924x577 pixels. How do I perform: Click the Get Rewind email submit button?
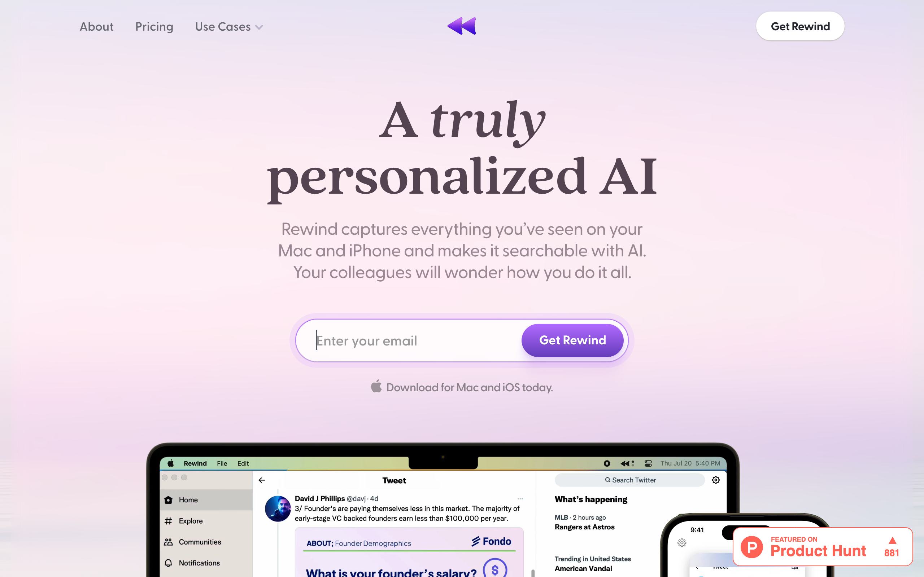[x=572, y=340]
